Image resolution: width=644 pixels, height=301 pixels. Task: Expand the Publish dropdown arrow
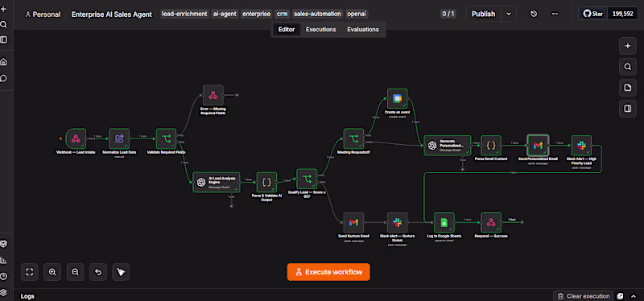point(509,14)
